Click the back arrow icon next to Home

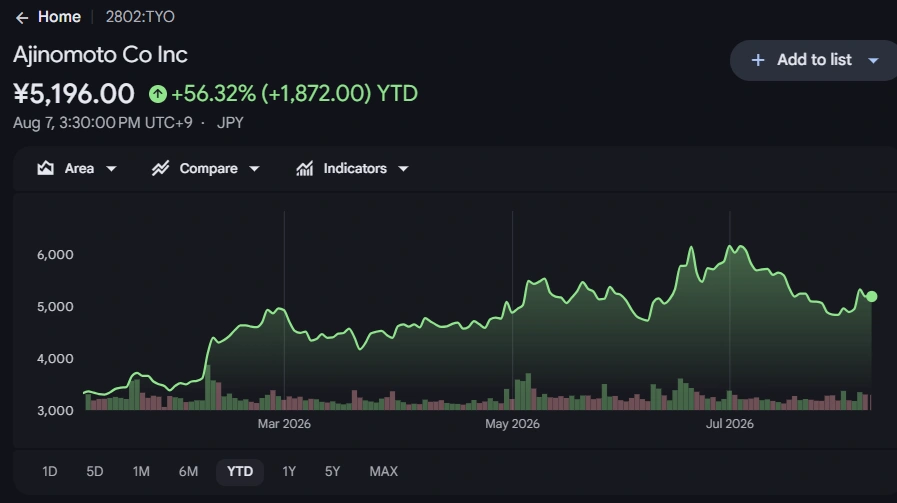[x=22, y=18]
